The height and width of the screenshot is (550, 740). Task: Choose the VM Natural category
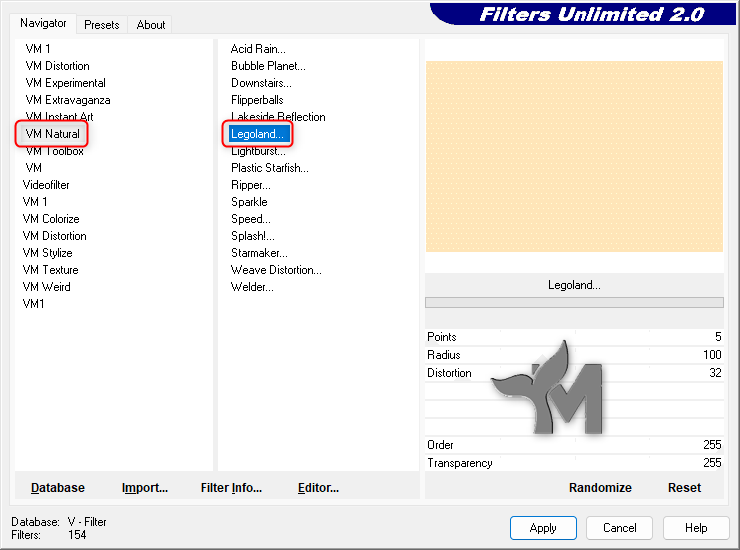click(x=52, y=134)
